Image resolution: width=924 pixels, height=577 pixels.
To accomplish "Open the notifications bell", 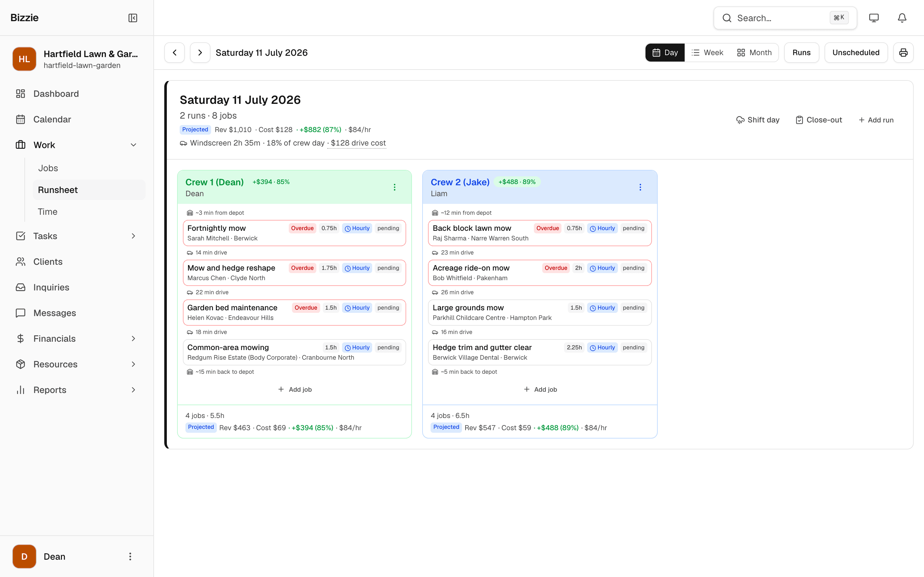I will pos(902,18).
